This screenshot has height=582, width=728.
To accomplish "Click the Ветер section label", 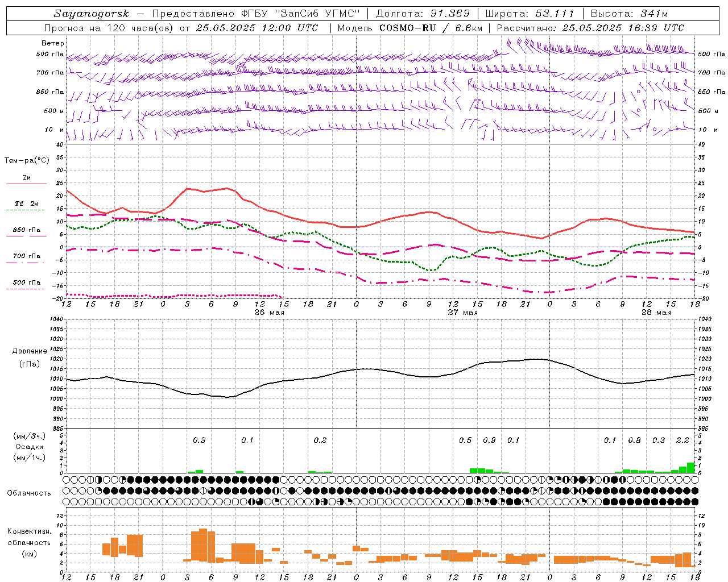I will tap(53, 43).
